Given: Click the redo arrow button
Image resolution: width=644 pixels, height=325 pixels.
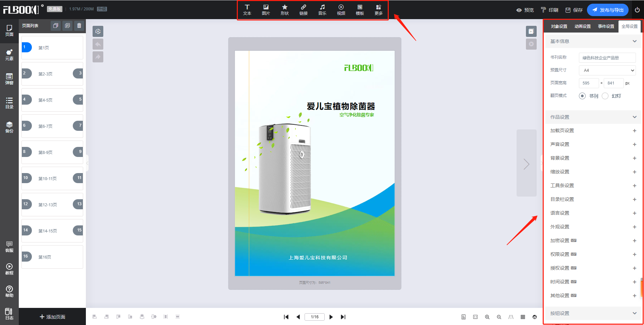Looking at the screenshot, I should (98, 57).
